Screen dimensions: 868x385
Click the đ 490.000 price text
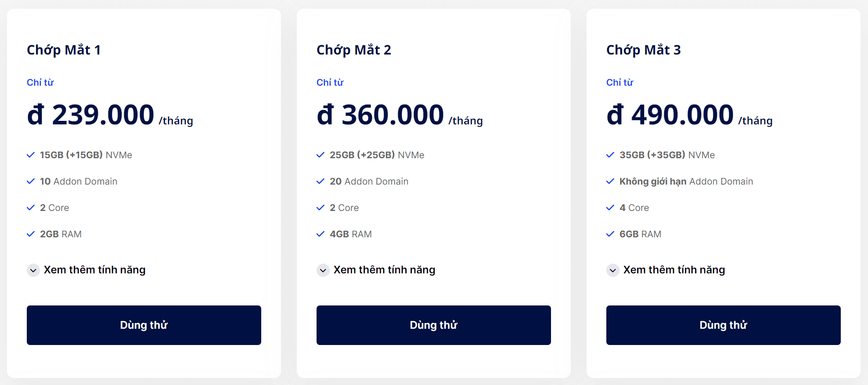pos(670,115)
